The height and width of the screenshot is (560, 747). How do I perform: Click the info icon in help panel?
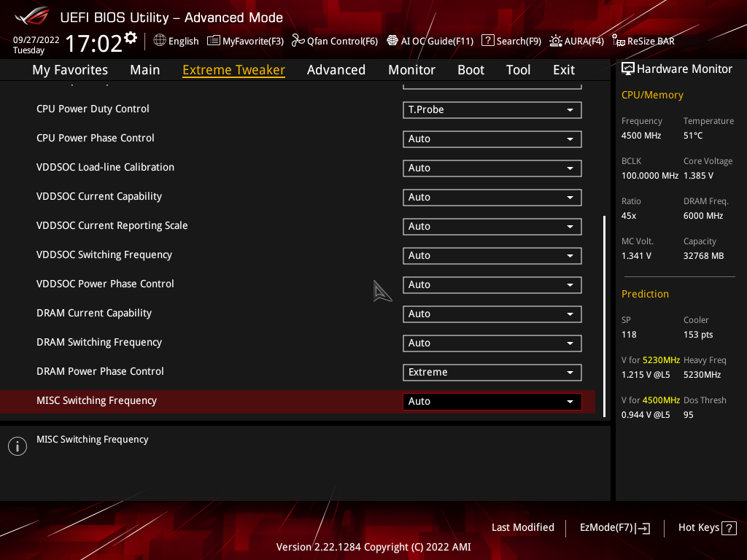coord(18,446)
